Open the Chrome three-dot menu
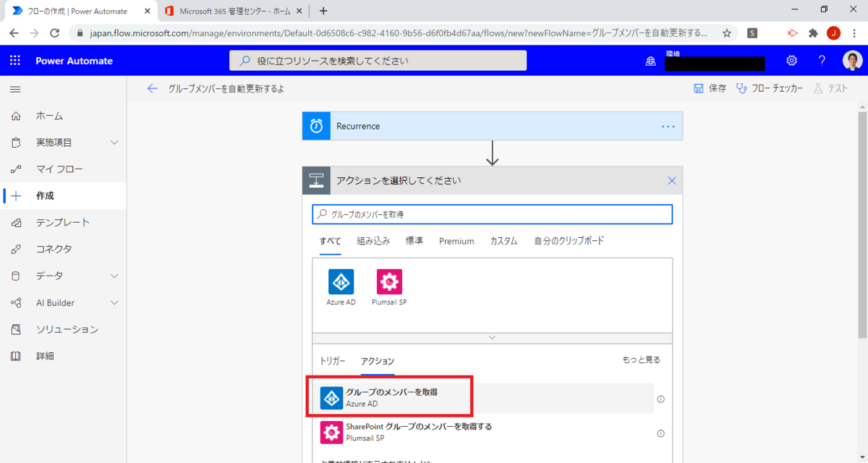The image size is (868, 463). coord(855,33)
